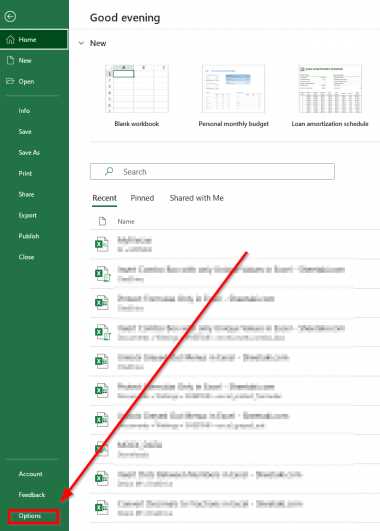Open the Save As menu item

point(29,153)
